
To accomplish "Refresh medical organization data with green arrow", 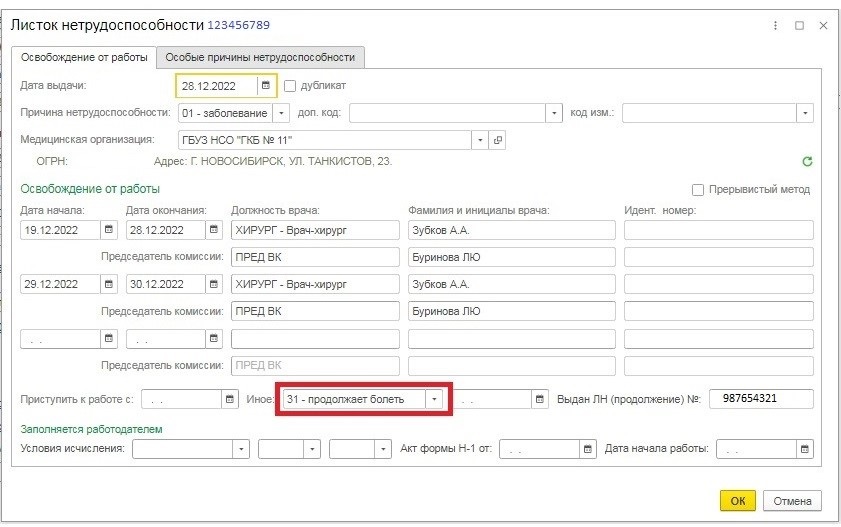I will [807, 161].
